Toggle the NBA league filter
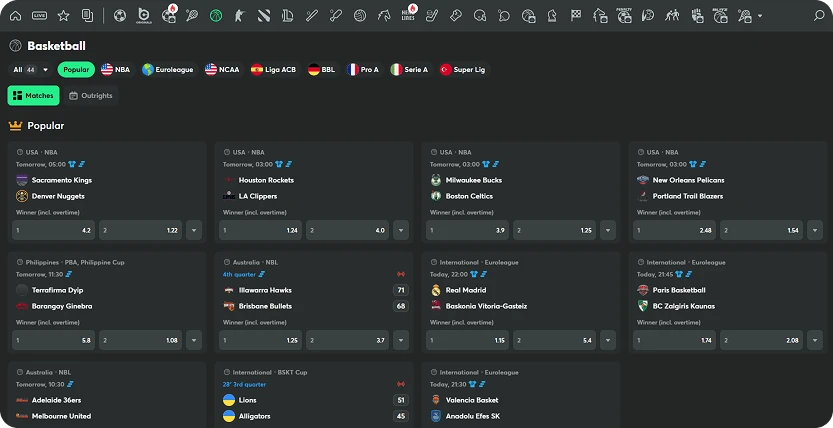 116,70
